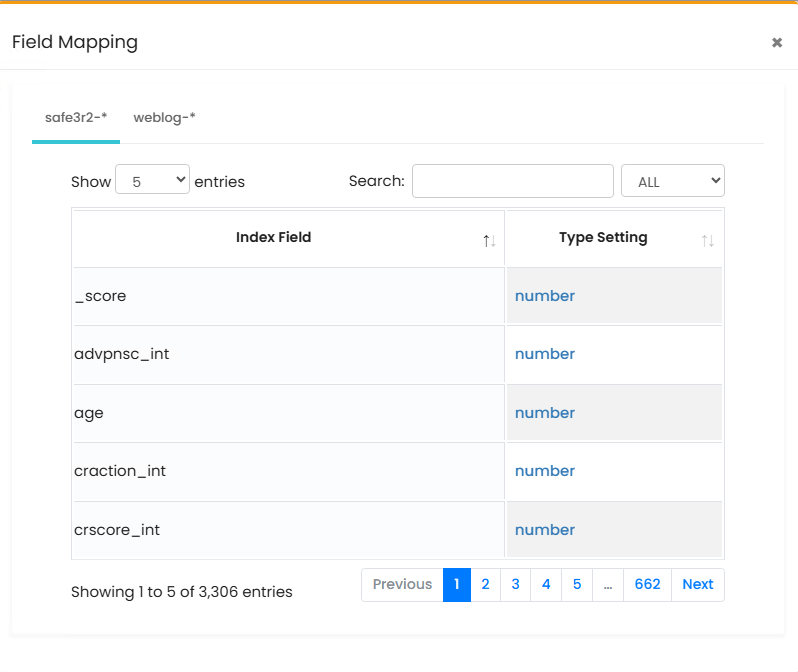798x672 pixels.
Task: Switch to the safe3r2-* tab
Action: (x=76, y=118)
